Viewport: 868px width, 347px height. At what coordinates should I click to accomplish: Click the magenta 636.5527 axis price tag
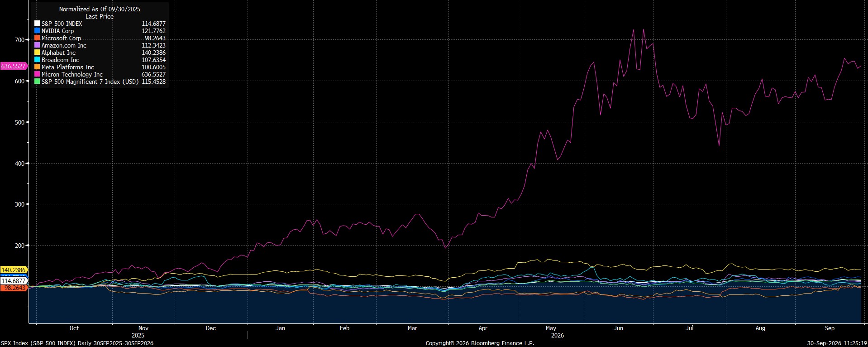click(x=14, y=66)
